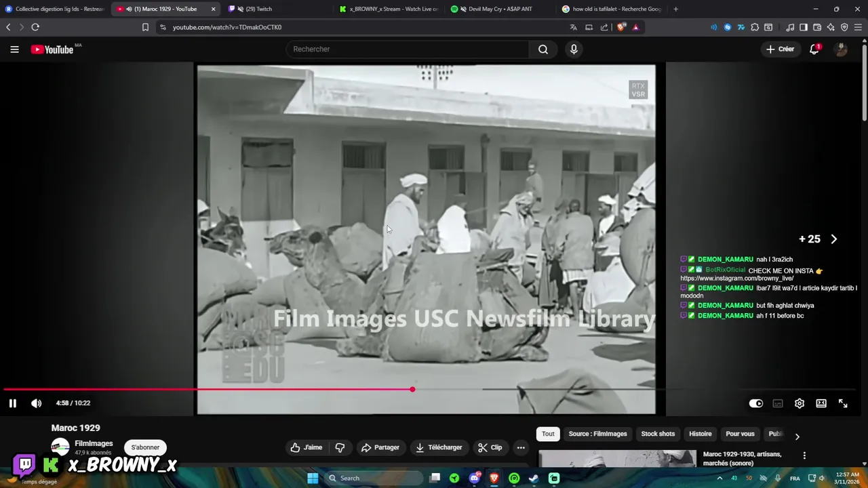868x488 pixels.
Task: Select the Tout filter chip
Action: coord(548,434)
